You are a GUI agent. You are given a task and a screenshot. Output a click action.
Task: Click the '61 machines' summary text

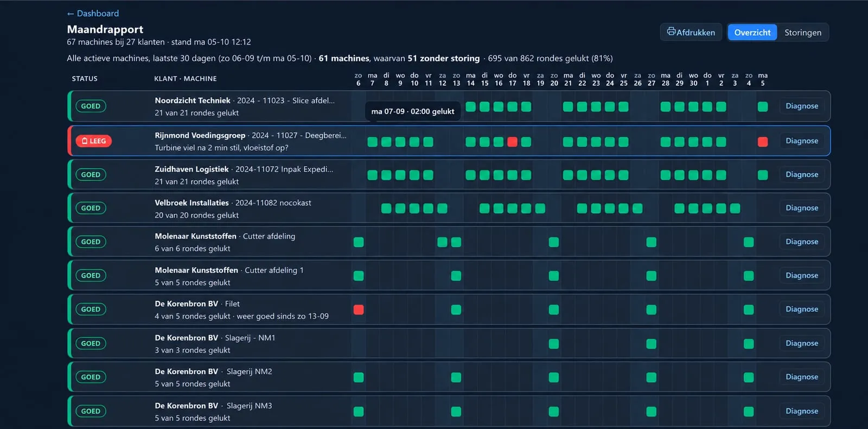click(344, 58)
